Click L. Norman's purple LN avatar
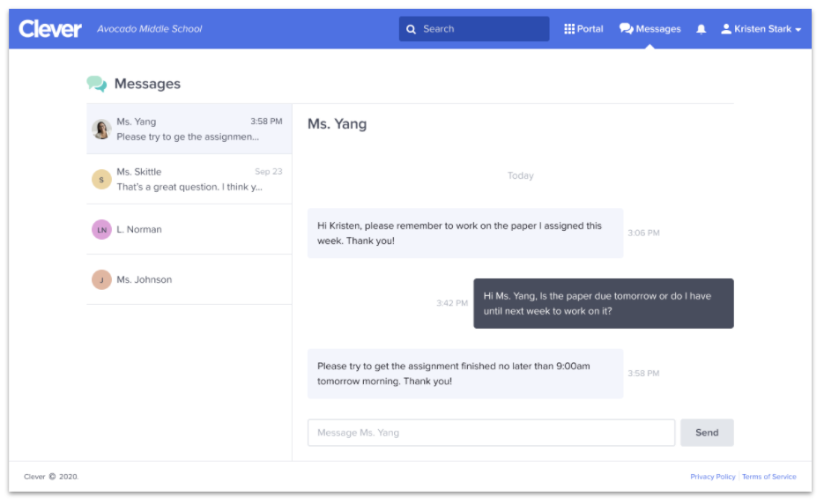Viewport: 824px width, 504px height. [x=101, y=230]
